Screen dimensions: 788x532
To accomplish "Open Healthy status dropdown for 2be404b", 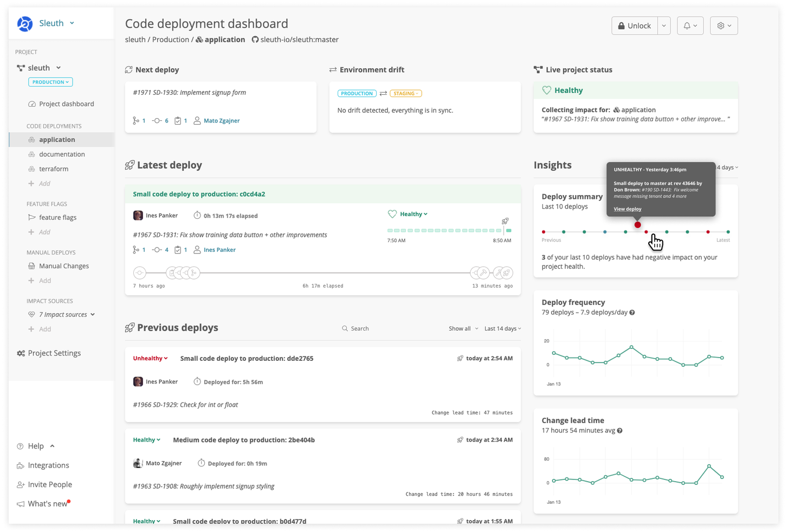I will point(146,440).
